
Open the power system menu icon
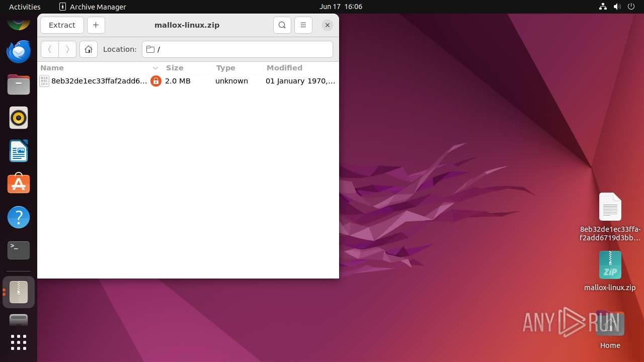(631, 7)
